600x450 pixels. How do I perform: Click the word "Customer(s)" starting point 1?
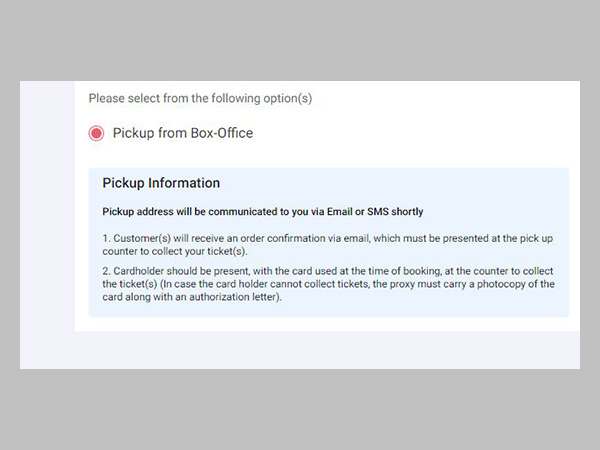pyautogui.click(x=140, y=237)
